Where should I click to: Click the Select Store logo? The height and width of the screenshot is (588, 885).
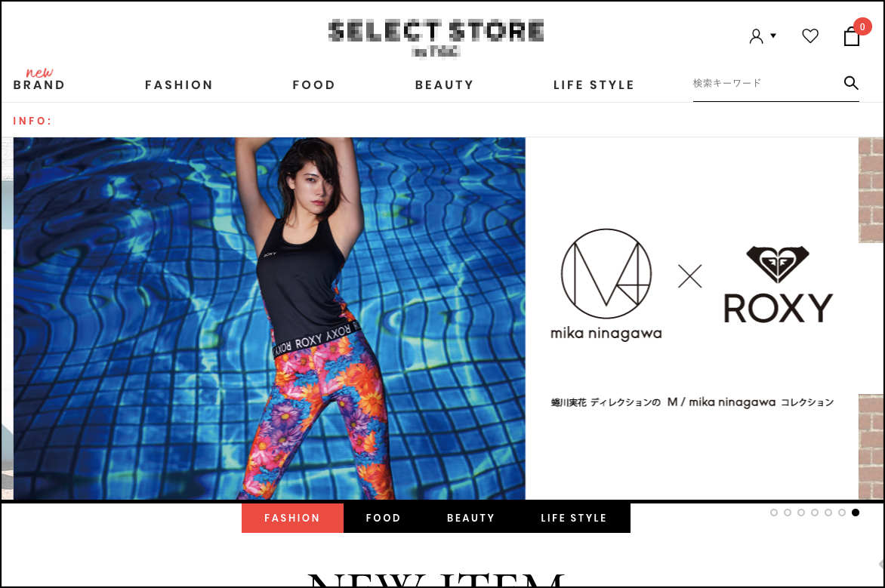436,38
